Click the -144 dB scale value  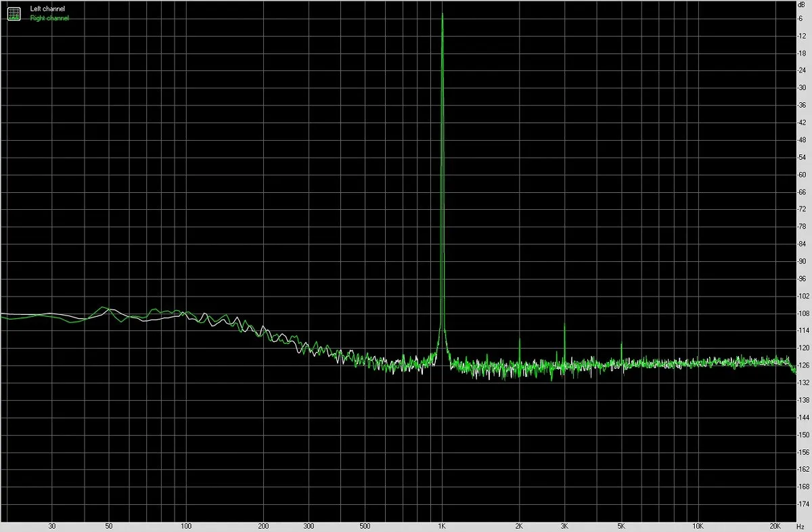point(803,417)
